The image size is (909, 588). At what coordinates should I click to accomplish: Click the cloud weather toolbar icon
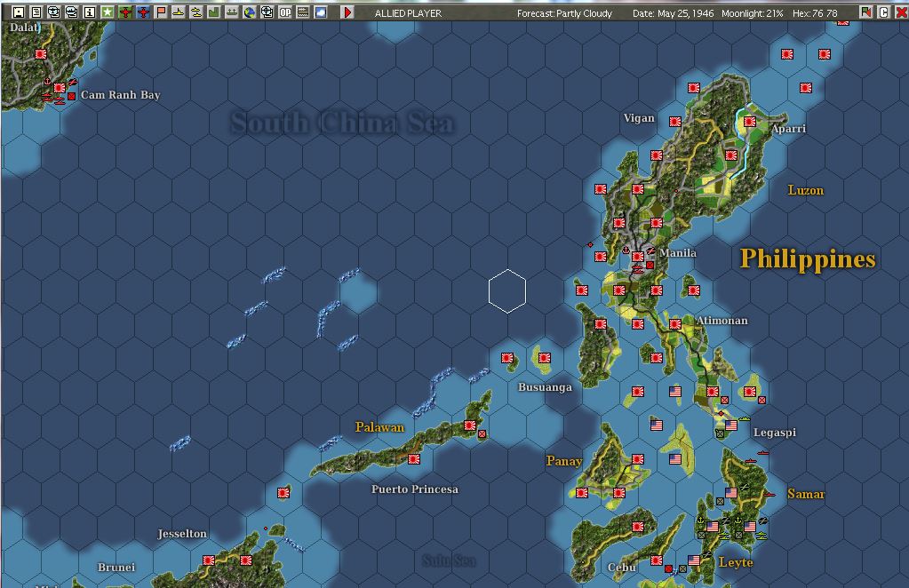321,12
